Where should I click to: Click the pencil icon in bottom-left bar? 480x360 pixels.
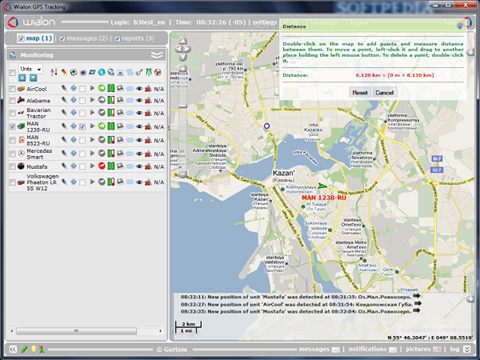24,349
